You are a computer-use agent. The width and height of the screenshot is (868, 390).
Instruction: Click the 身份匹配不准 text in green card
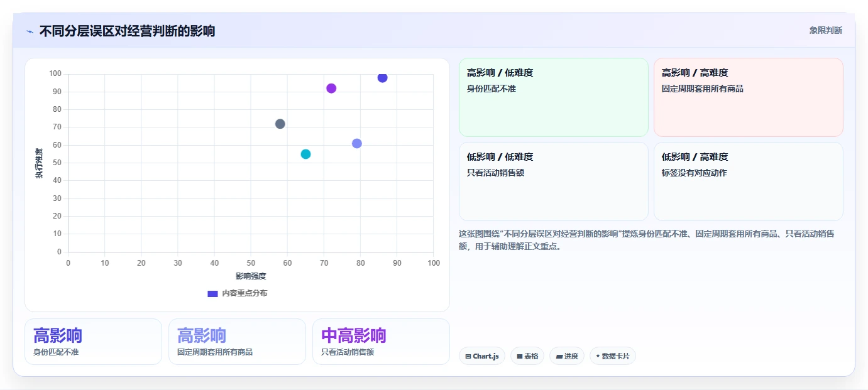click(492, 89)
